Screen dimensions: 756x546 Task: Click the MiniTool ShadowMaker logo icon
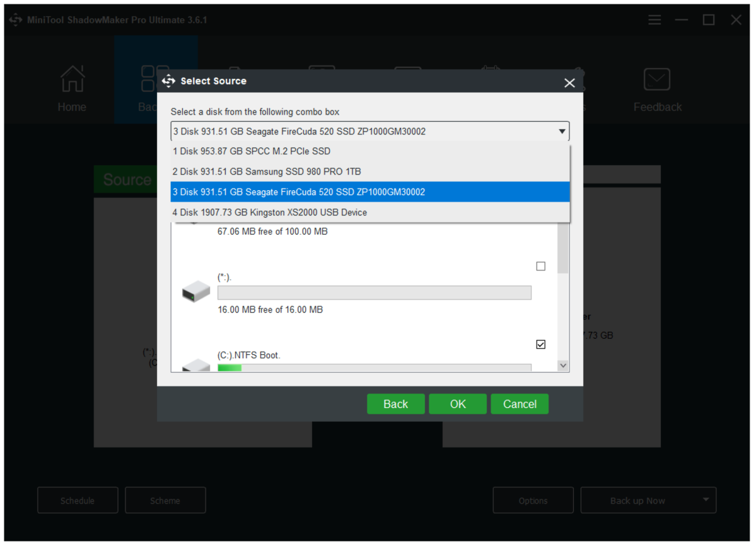[x=16, y=20]
